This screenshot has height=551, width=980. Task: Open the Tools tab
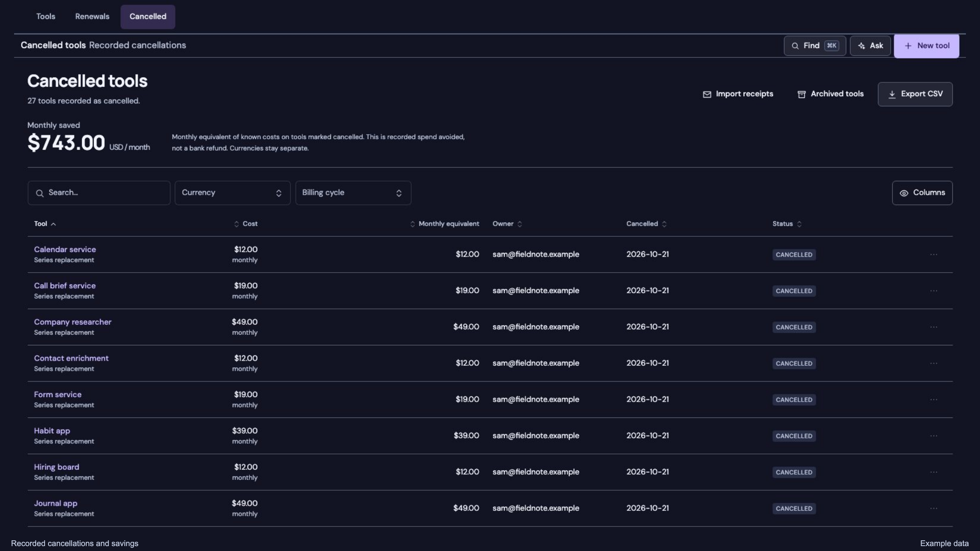[46, 16]
